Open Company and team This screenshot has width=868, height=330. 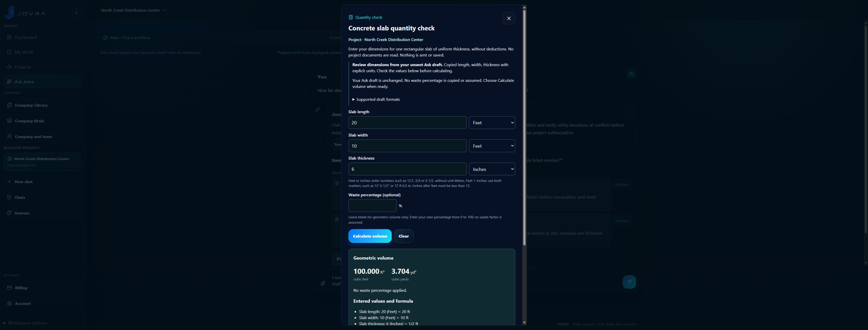click(x=42, y=137)
